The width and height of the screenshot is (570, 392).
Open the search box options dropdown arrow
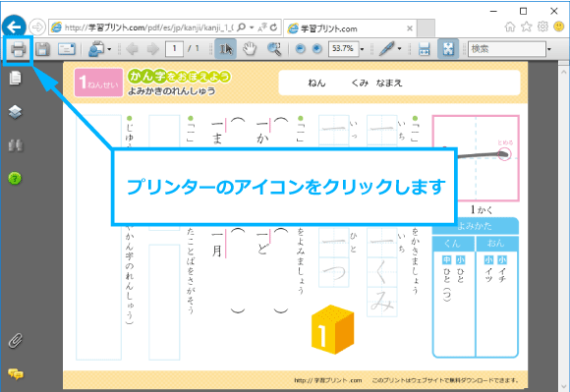(x=549, y=49)
